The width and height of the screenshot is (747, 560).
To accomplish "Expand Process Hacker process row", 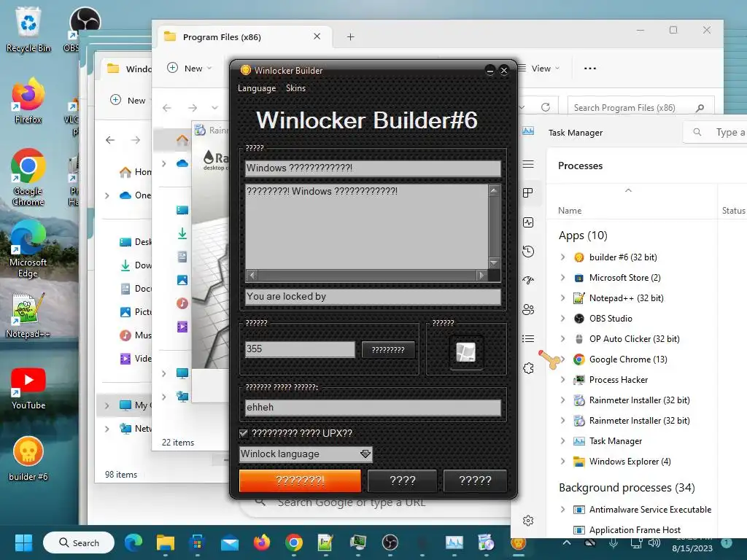I will 562,380.
